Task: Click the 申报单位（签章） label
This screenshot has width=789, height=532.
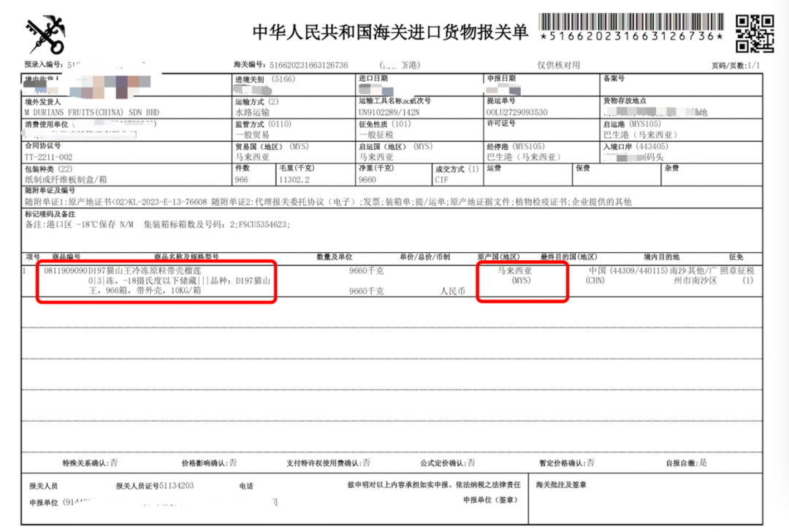Action: [490, 500]
